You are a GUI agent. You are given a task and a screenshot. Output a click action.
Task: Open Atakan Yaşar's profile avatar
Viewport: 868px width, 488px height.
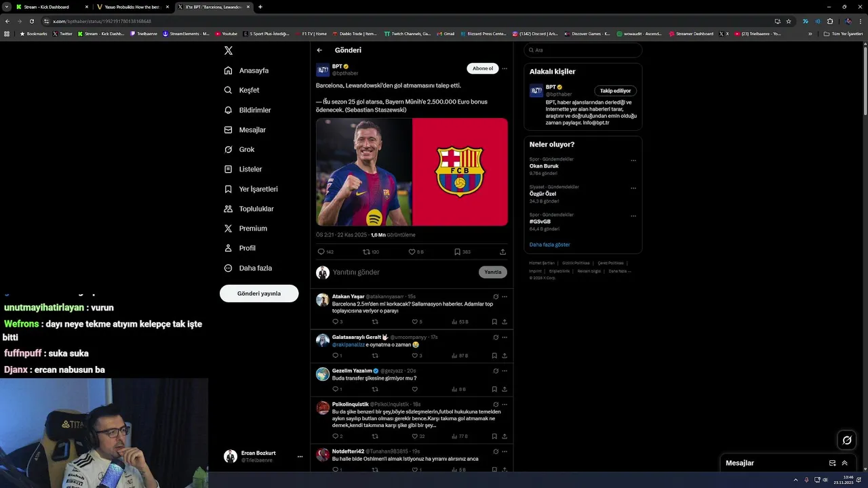tap(323, 300)
